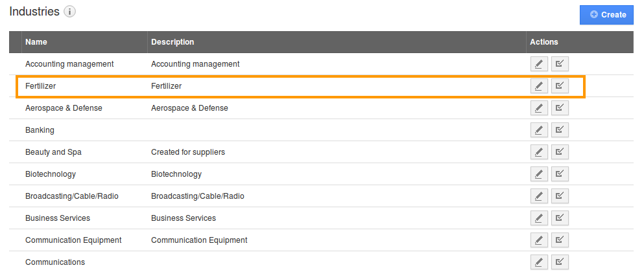Click the checkbox-arrow icon for Beauty and Spa
This screenshot has height=272, width=644.
(560, 152)
